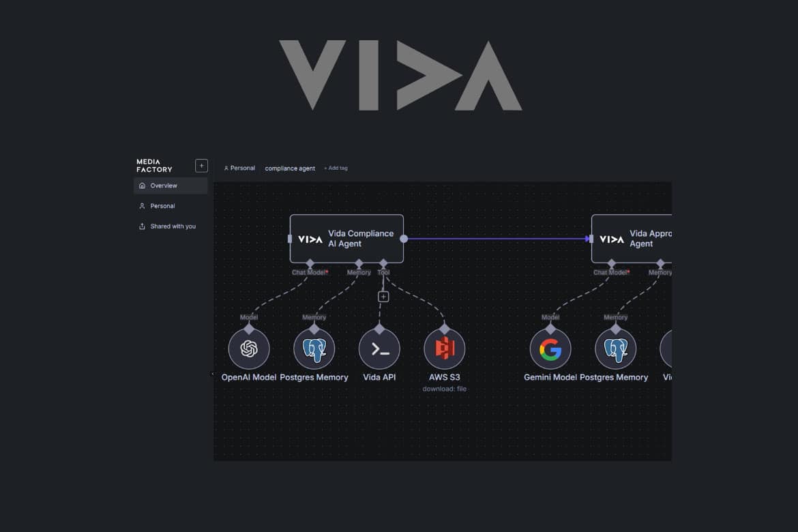Click Vida Compliance Agent's output connector dot
The image size is (798, 532).
[404, 239]
